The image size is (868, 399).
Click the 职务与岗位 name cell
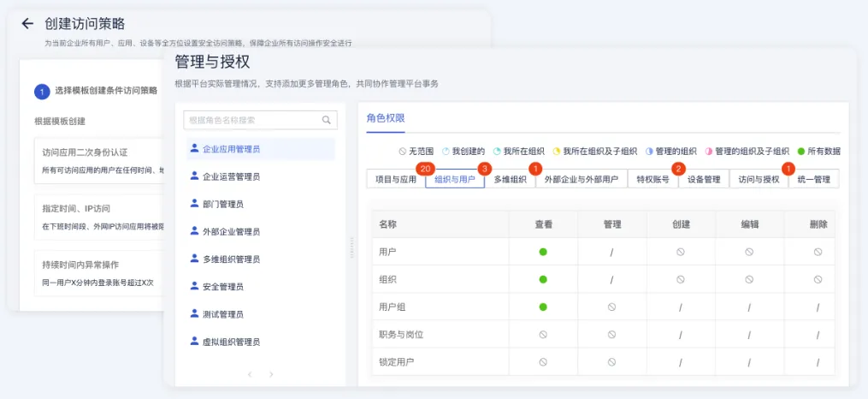440,334
